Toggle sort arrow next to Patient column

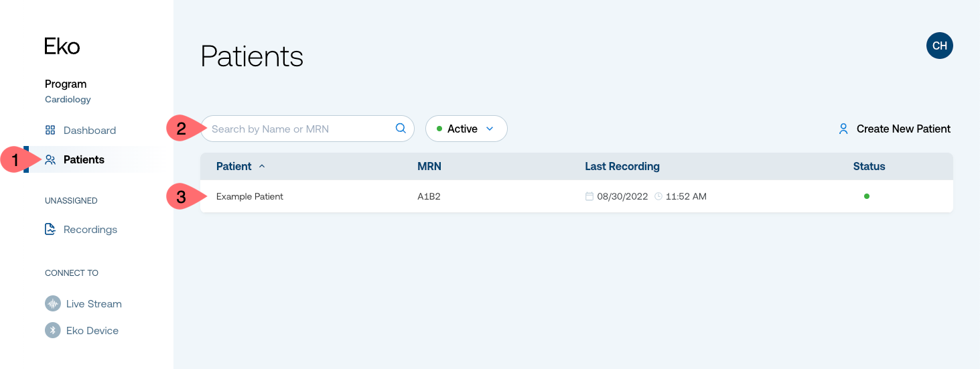pos(262,166)
